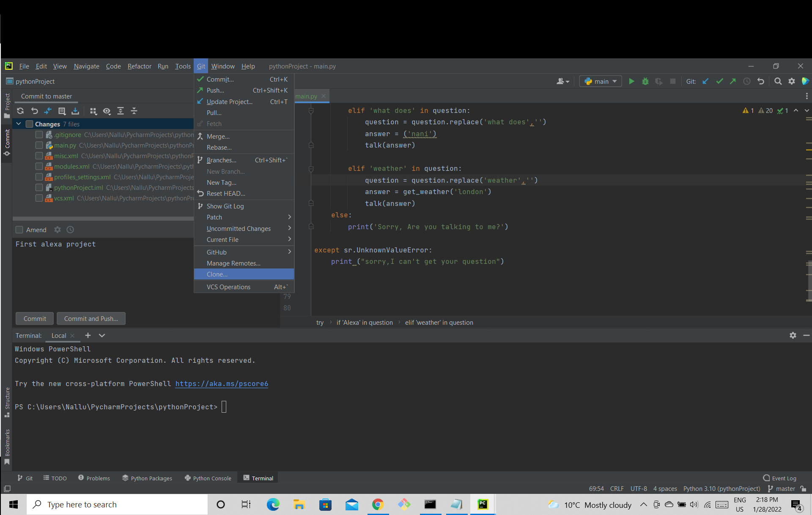Click the Debug bug icon
The image size is (812, 515).
pos(645,81)
